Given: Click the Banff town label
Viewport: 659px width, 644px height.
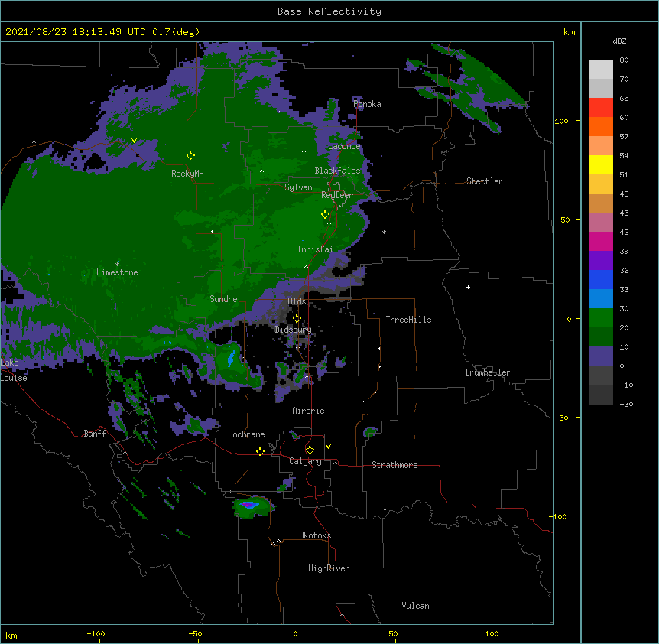Looking at the screenshot, I should pyautogui.click(x=95, y=434).
